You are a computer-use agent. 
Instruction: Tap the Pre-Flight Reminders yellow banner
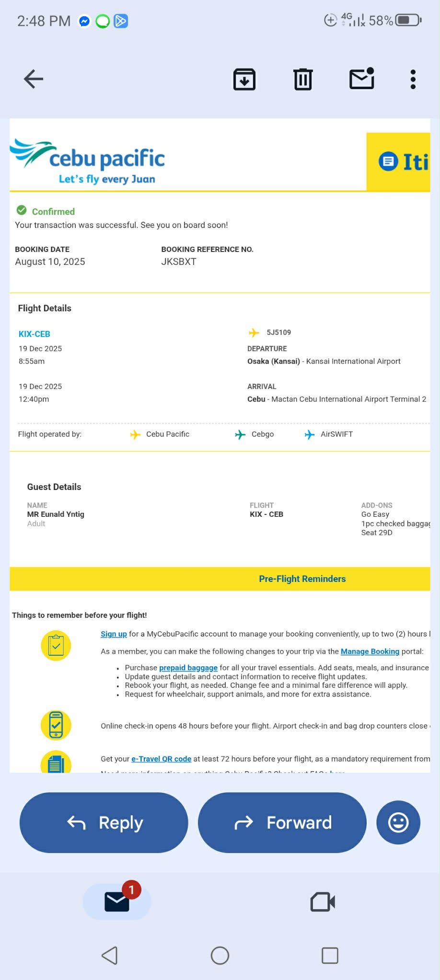point(220,579)
